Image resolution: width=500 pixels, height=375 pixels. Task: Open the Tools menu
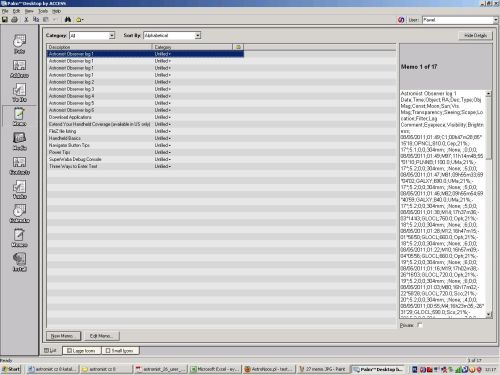pyautogui.click(x=43, y=11)
